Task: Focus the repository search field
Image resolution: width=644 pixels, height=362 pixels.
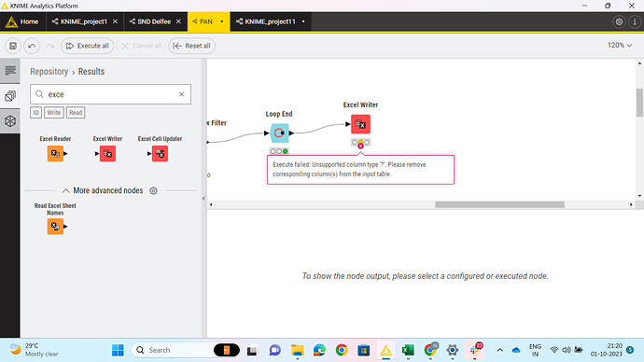Action: click(x=110, y=94)
